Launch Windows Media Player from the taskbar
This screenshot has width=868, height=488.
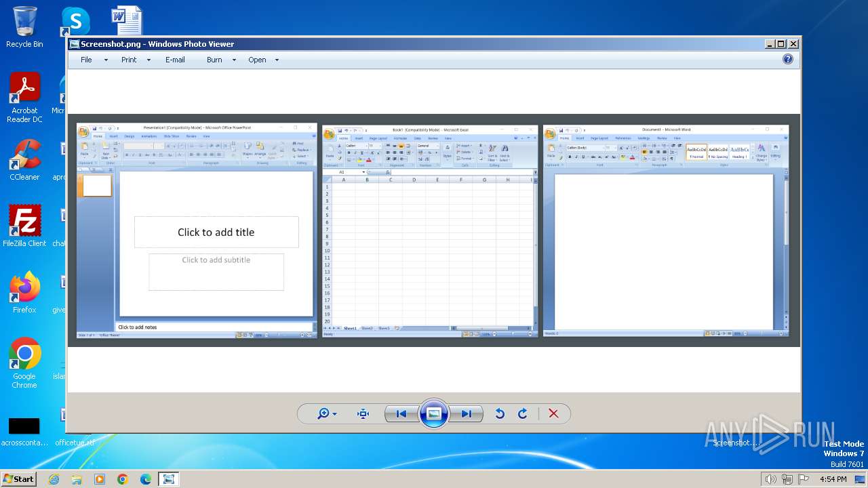(100, 479)
